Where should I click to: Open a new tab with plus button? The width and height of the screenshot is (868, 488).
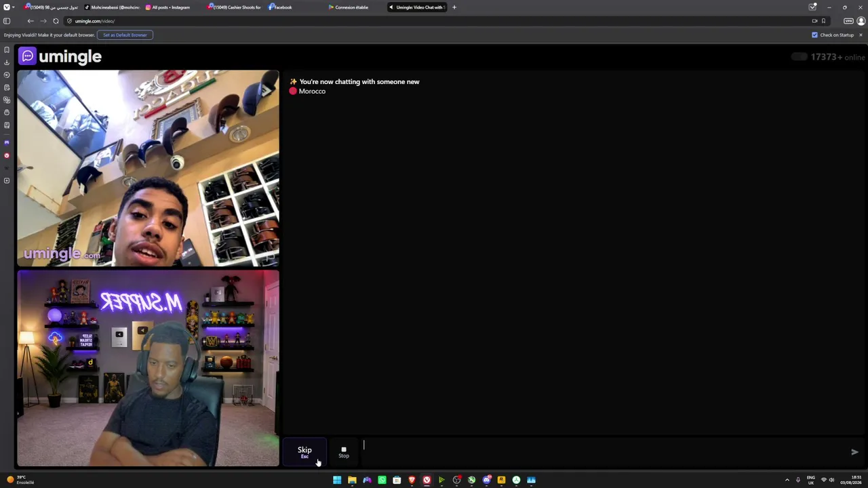pos(454,7)
